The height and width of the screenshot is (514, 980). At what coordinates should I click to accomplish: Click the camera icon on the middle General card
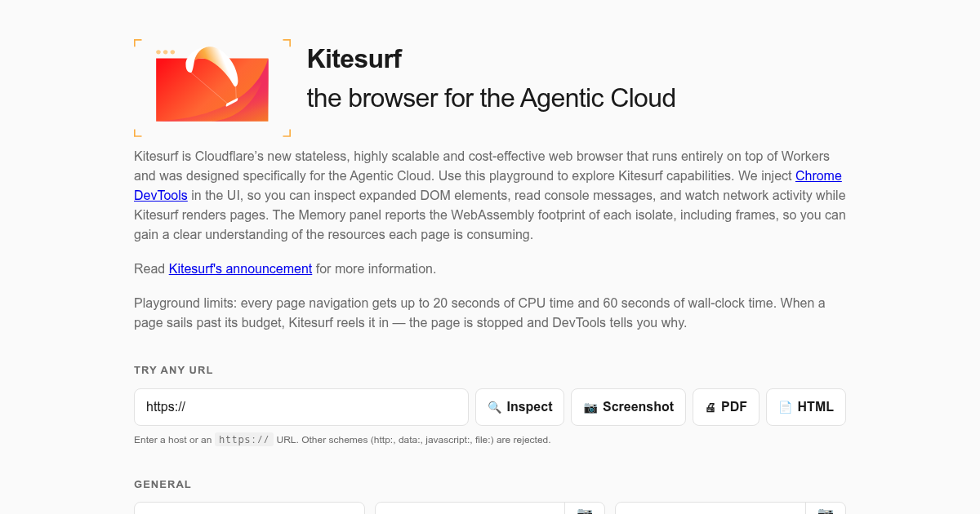click(x=585, y=509)
